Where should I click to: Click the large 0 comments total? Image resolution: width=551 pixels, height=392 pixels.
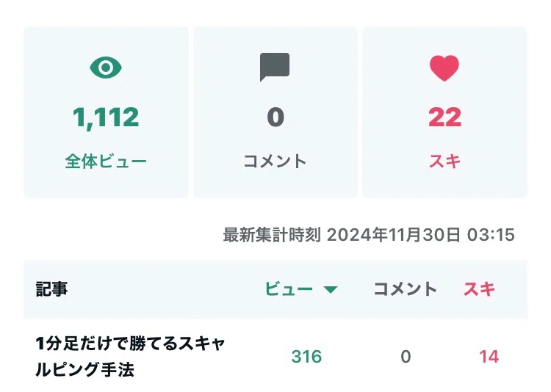point(275,117)
